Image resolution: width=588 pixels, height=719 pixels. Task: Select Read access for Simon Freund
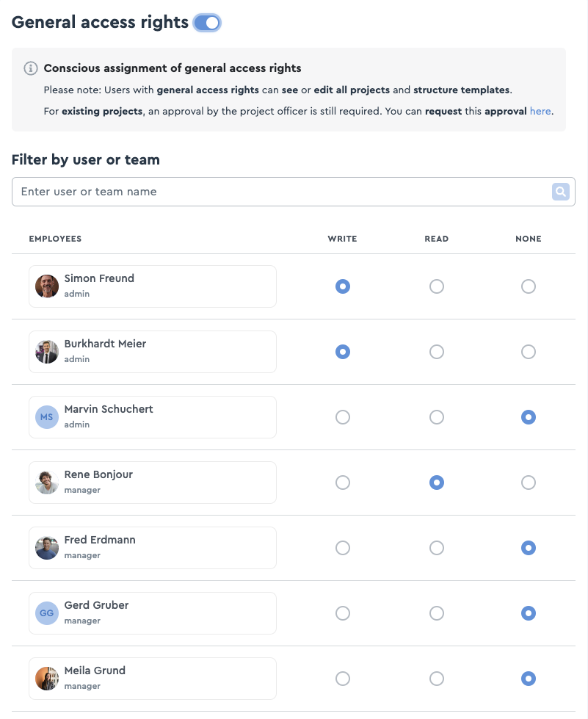436,286
